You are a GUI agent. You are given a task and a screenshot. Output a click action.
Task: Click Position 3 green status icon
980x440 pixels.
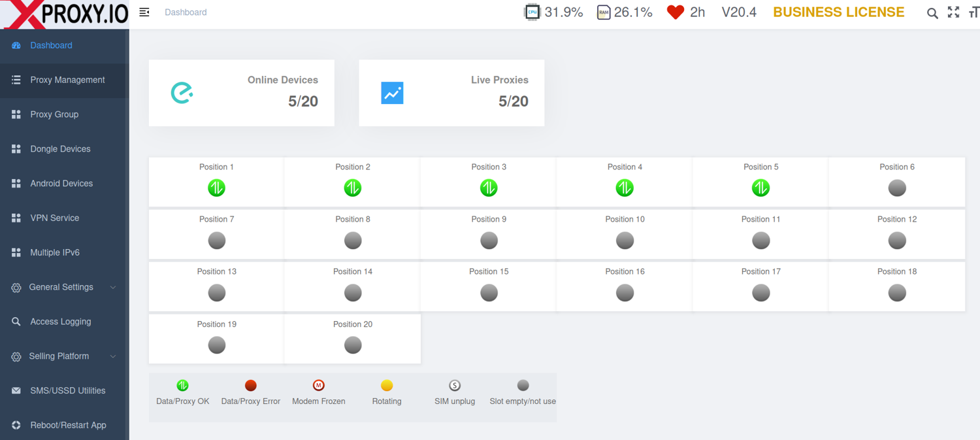[x=489, y=188]
